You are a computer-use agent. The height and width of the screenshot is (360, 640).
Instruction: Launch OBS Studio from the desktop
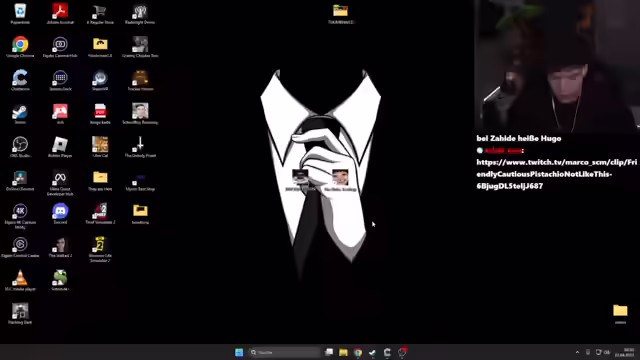coord(20,147)
